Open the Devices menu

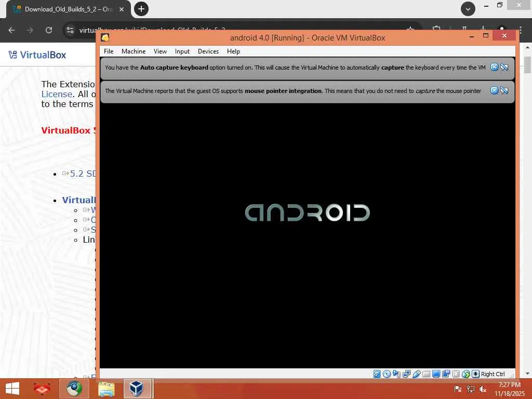pyautogui.click(x=208, y=51)
